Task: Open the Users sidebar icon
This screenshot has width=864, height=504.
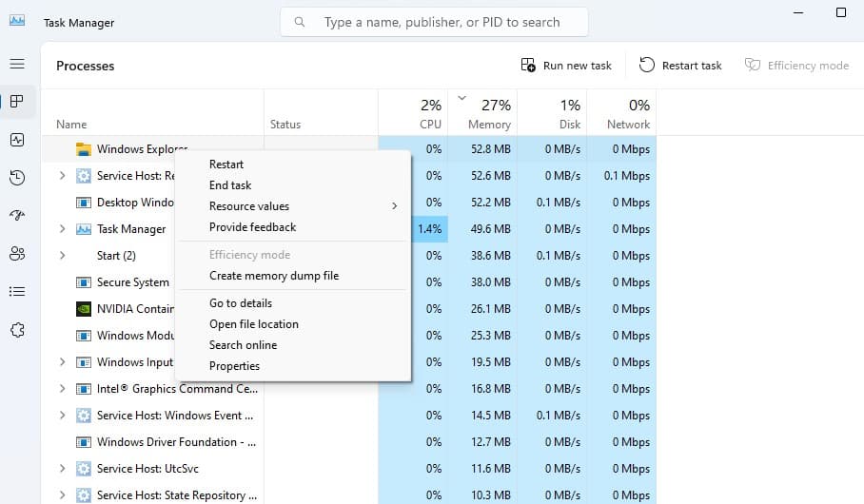Action: coord(16,254)
